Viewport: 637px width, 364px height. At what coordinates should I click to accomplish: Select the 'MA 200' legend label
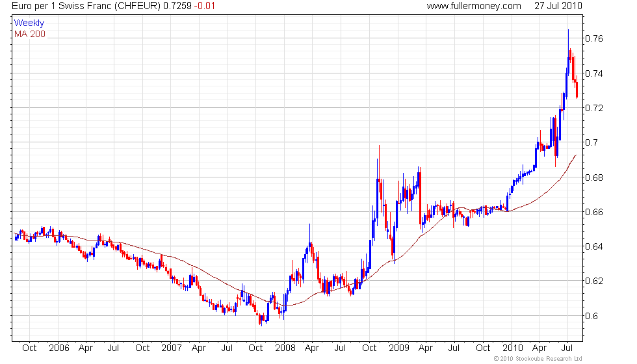pos(30,34)
